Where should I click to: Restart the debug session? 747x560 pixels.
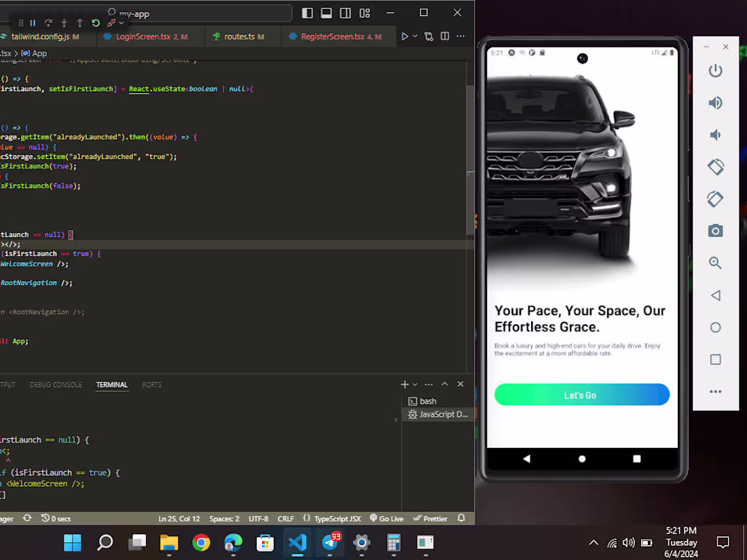95,22
